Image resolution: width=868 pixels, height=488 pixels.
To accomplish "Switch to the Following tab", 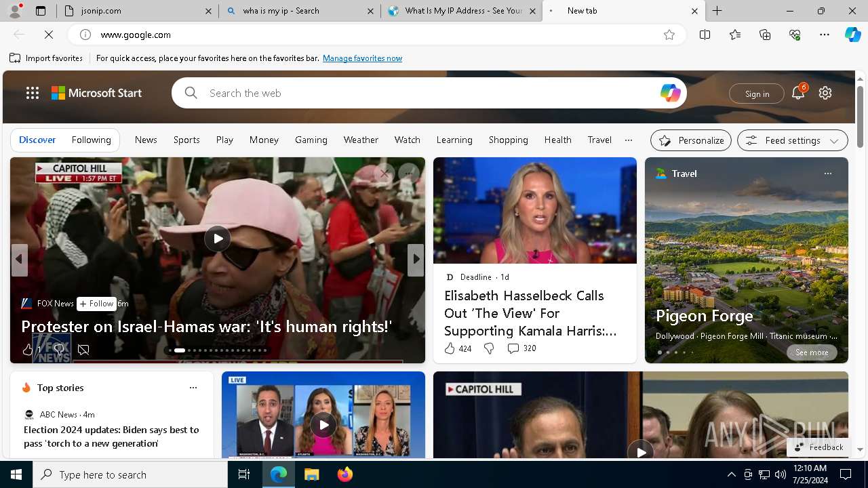I will (91, 140).
